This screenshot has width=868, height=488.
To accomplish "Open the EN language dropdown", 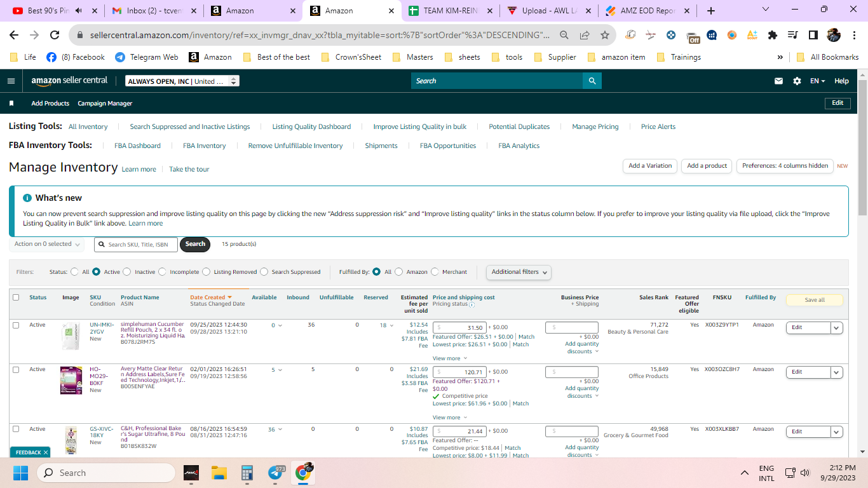I will (817, 81).
